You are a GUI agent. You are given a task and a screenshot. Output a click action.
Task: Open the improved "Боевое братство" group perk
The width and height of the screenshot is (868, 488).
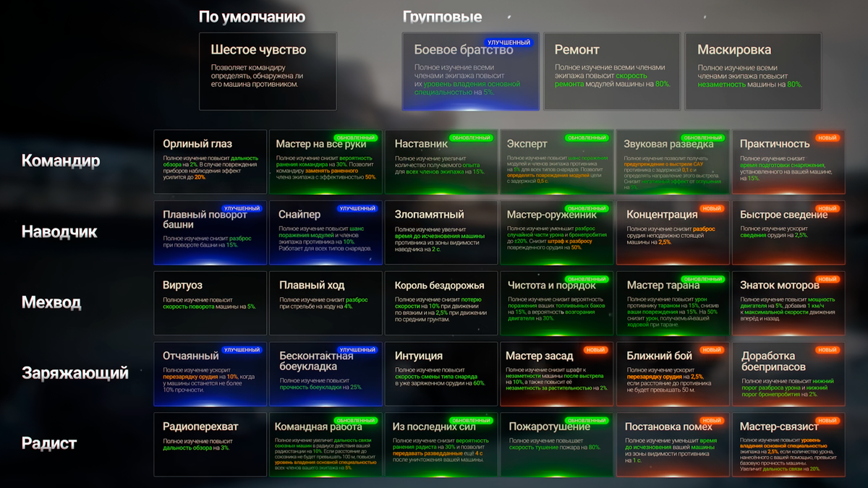[470, 72]
